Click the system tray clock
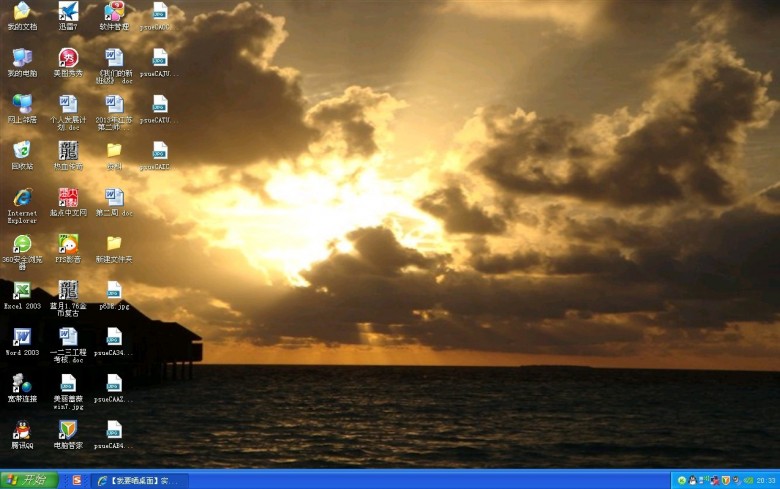The width and height of the screenshot is (780, 489). coord(766,481)
